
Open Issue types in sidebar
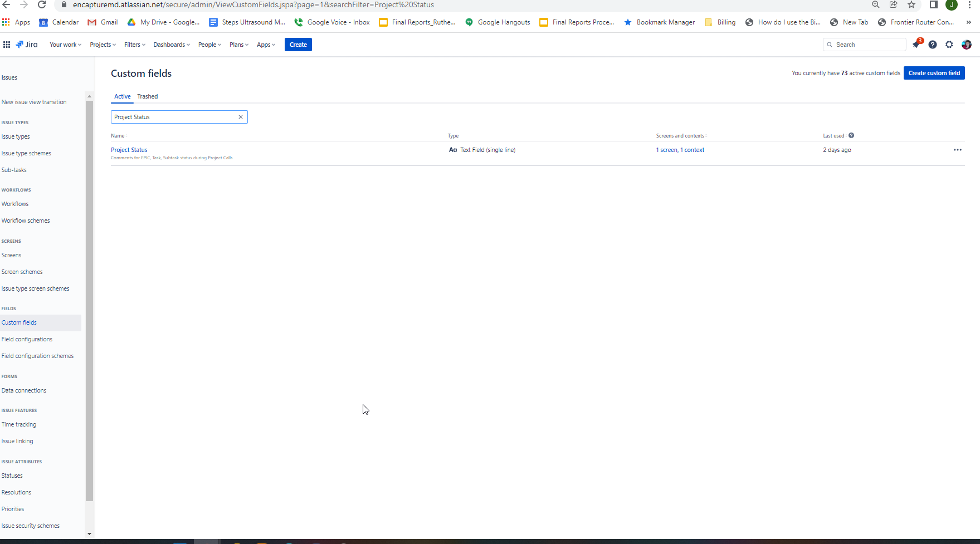click(16, 136)
